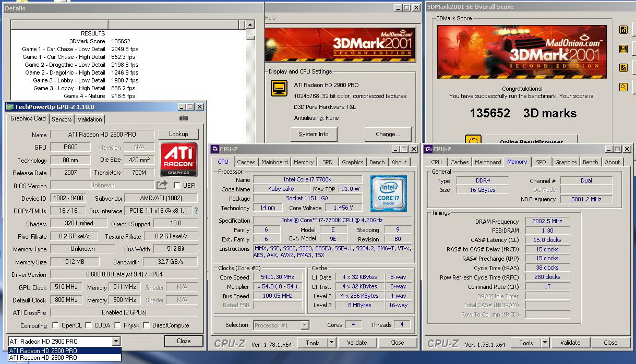Click the document-with-eye icon in Overall Score window
636x364 pixels.
pyautogui.click(x=623, y=30)
